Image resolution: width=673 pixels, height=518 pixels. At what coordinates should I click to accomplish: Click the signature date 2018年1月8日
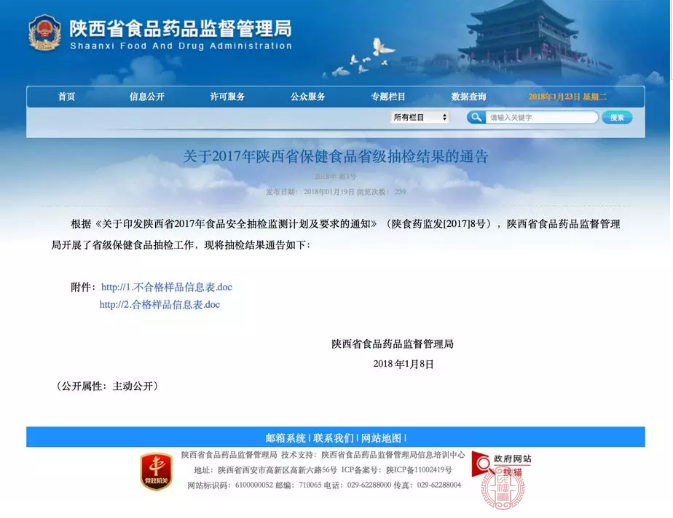pos(403,364)
